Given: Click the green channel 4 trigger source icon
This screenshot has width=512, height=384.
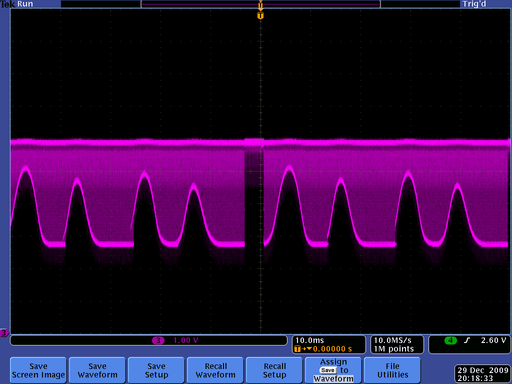Looking at the screenshot, I should pos(450,340).
